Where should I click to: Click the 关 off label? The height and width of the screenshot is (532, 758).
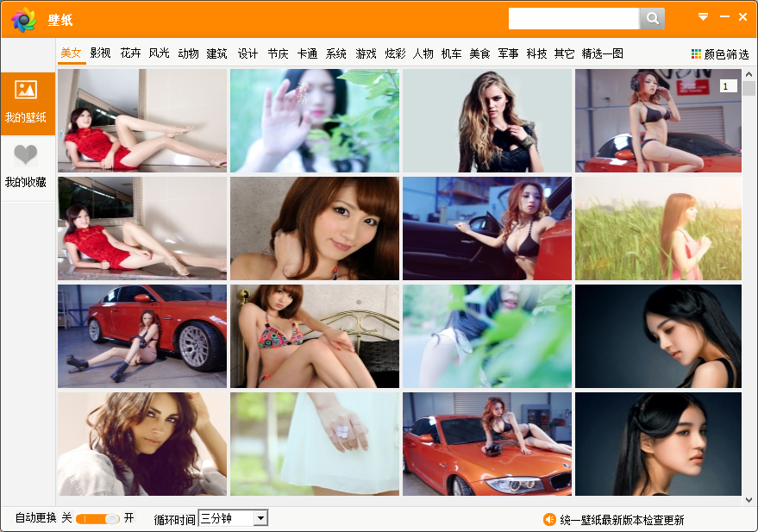point(66,518)
